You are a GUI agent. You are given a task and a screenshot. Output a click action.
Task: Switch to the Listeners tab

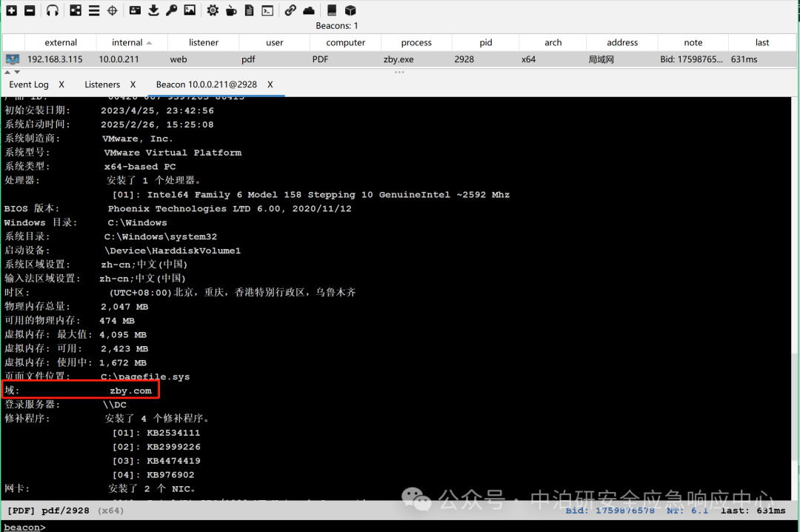point(102,84)
